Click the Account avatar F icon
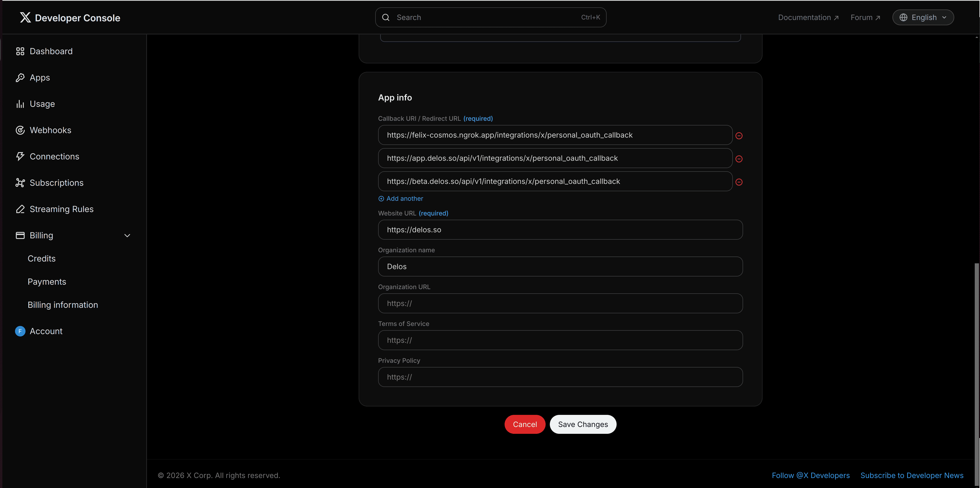 [x=20, y=331]
